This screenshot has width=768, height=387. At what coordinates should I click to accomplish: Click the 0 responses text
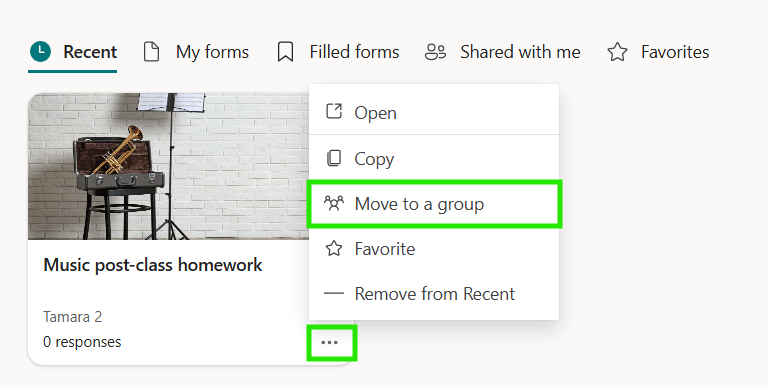coord(82,342)
